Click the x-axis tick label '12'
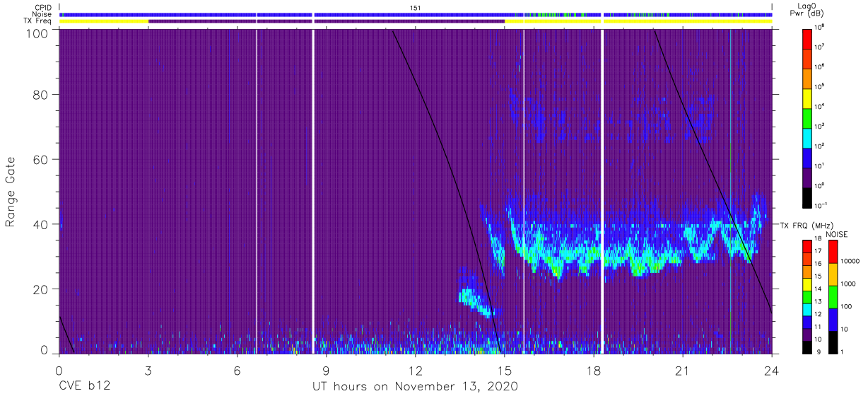868x401 pixels. point(416,369)
